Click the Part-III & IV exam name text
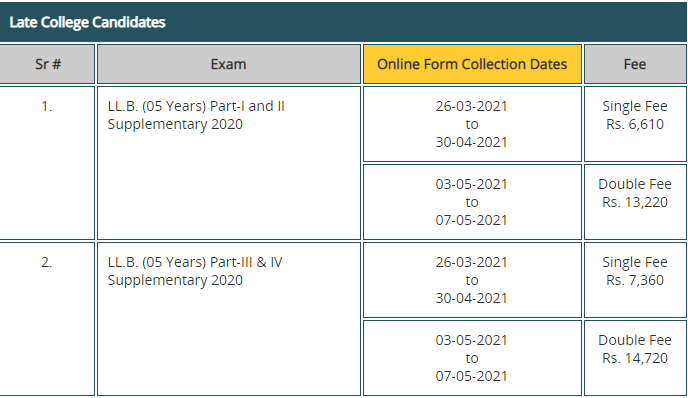The height and width of the screenshot is (398, 688). [246, 262]
